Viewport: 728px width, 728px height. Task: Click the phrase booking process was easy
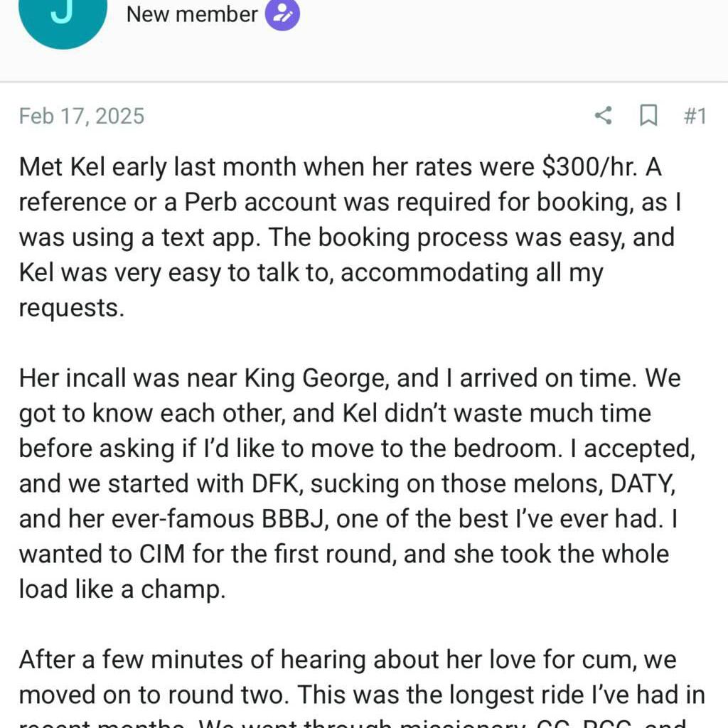[x=471, y=237]
